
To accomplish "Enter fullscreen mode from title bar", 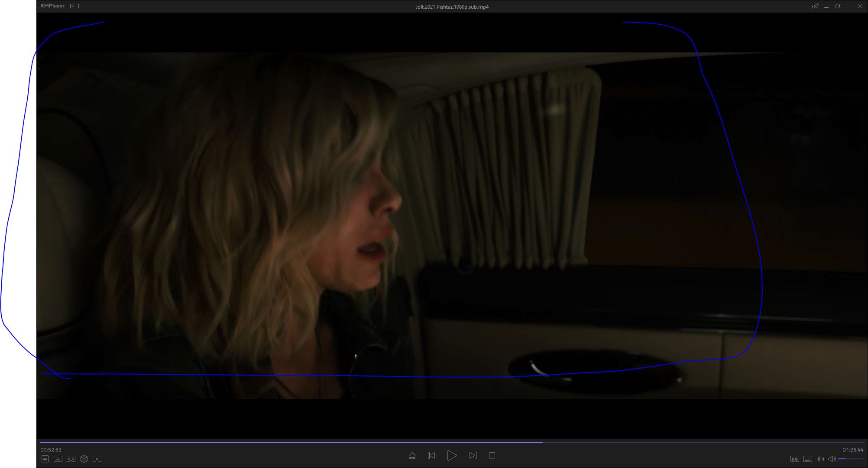I will 849,6.
